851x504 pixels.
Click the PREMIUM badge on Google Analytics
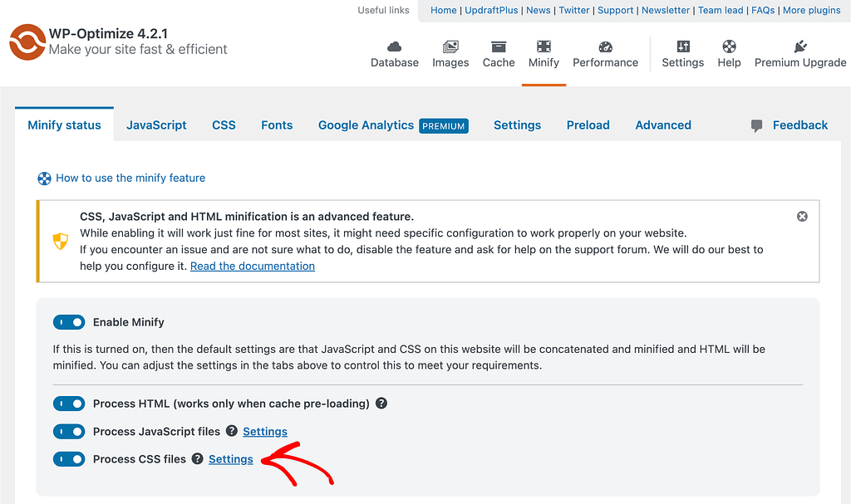[444, 126]
